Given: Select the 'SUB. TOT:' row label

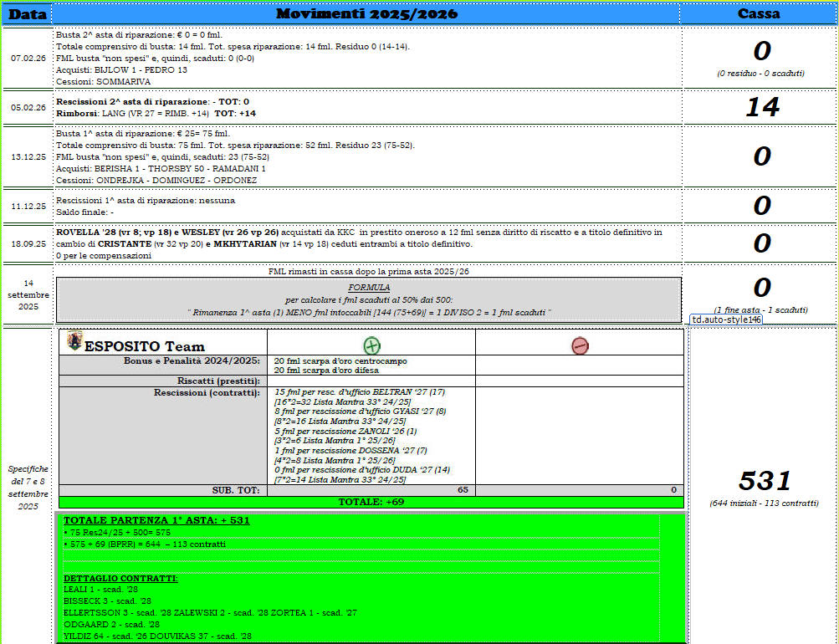Looking at the screenshot, I should (x=237, y=490).
